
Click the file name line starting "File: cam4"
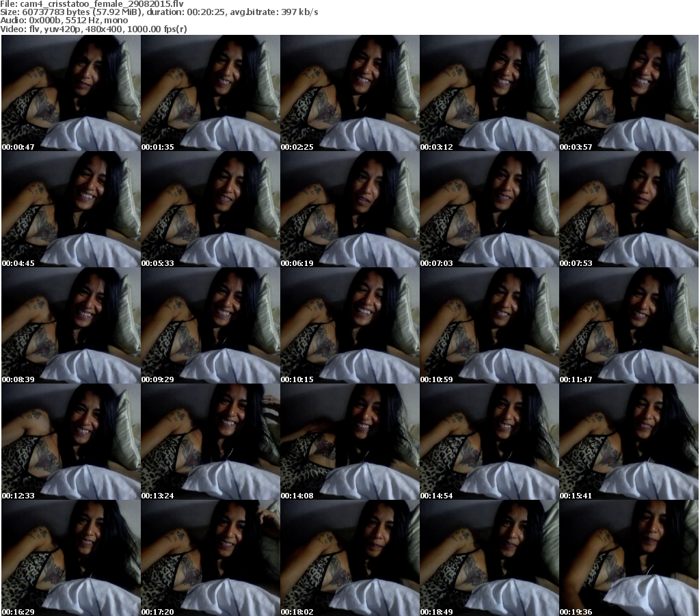tap(92, 4)
